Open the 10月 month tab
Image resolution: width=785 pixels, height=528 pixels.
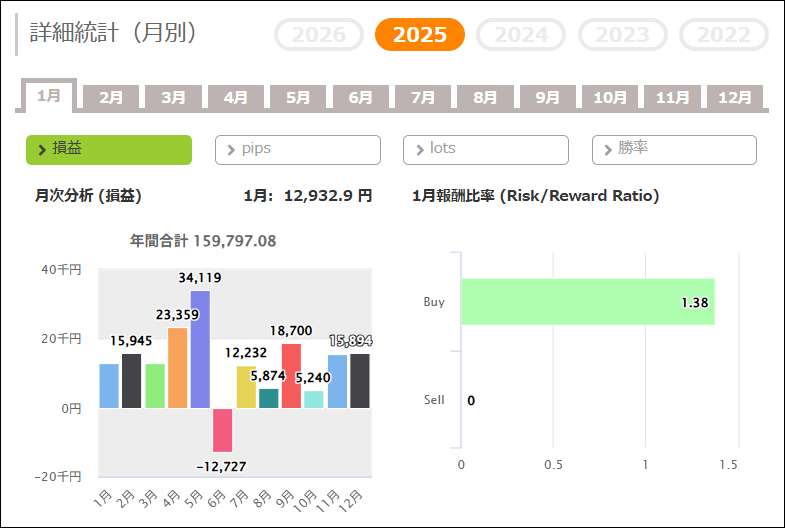[610, 98]
